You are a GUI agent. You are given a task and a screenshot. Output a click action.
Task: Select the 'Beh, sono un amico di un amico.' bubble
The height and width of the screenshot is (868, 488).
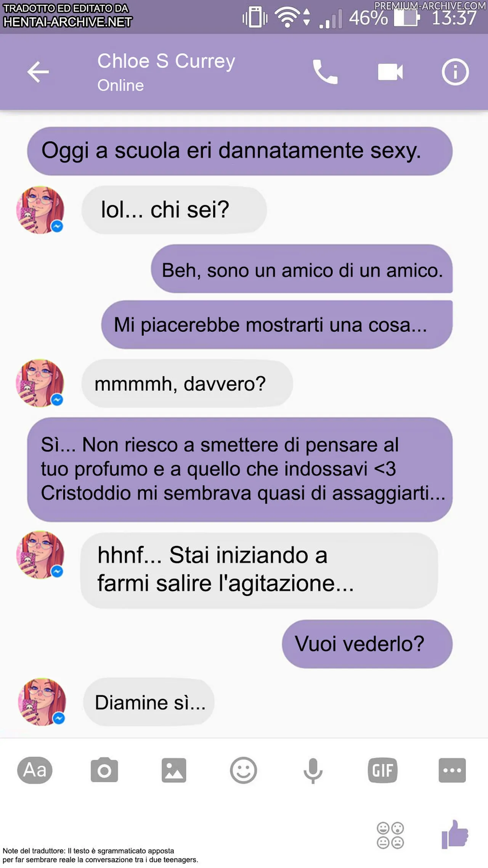click(x=302, y=269)
